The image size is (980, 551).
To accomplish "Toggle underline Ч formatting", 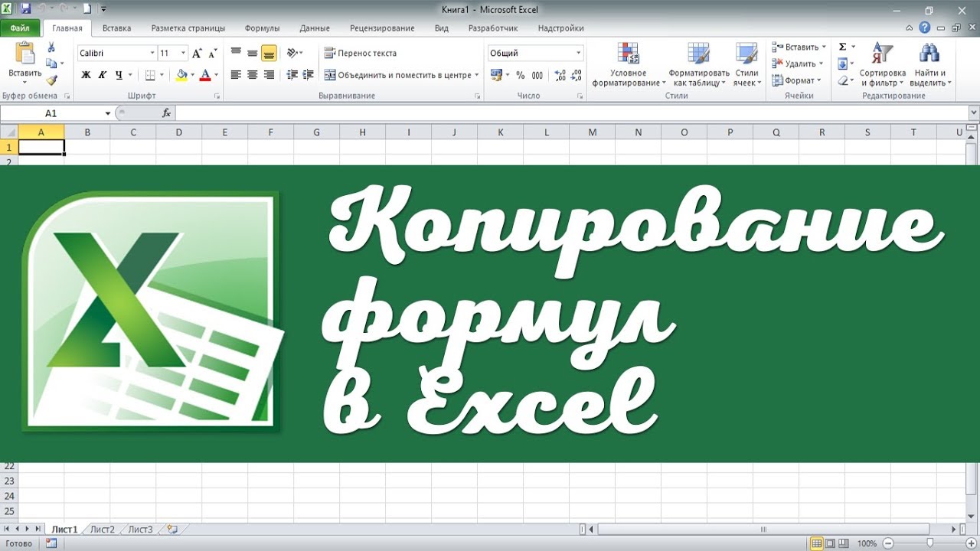I will [x=119, y=75].
